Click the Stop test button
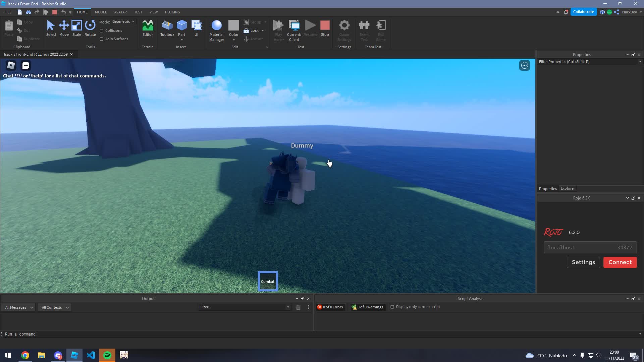644x362 pixels. (x=325, y=28)
